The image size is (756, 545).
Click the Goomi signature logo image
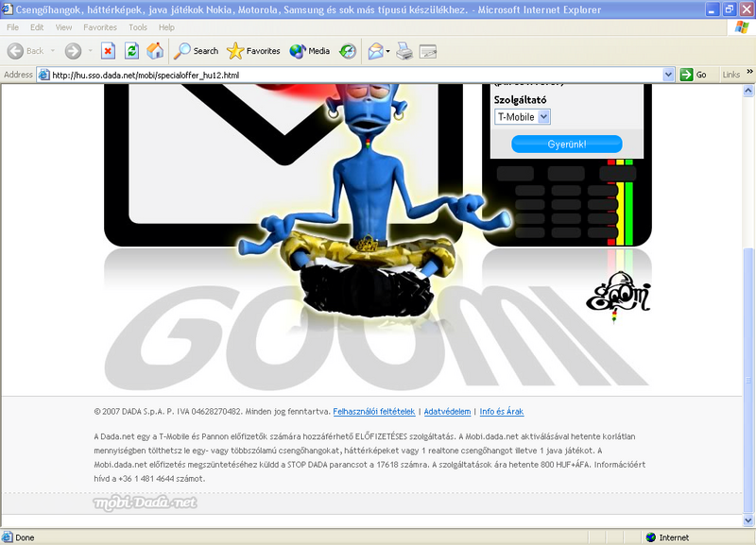click(x=618, y=296)
